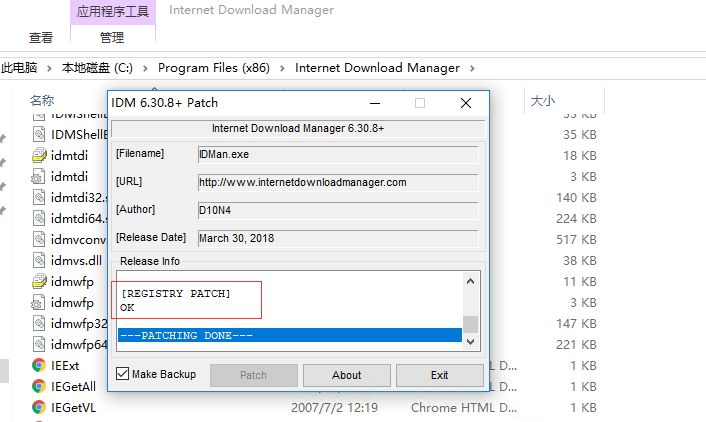This screenshot has width=706, height=422.
Task: Toggle the Make Backup checkbox
Action: coord(123,374)
